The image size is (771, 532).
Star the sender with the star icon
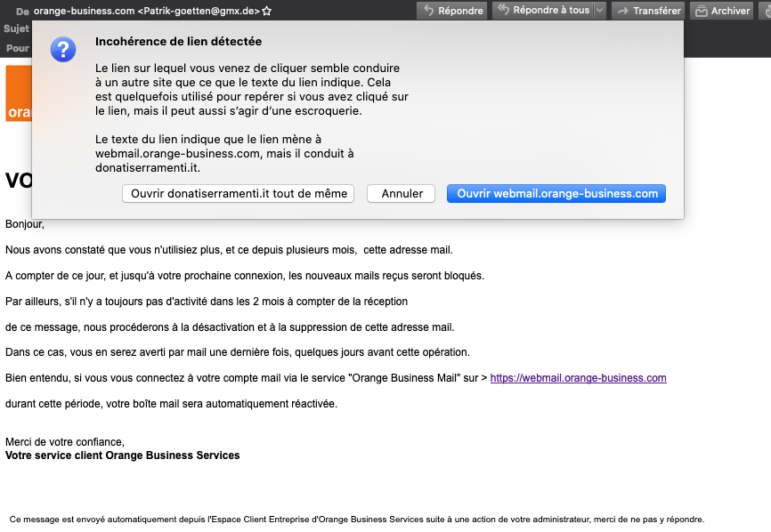(x=266, y=11)
